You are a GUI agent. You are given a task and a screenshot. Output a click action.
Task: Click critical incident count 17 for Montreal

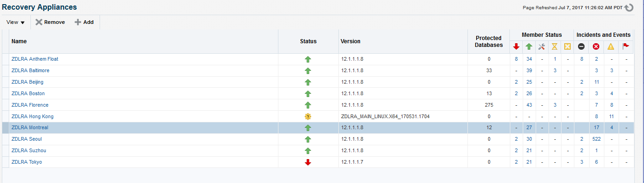(597, 127)
